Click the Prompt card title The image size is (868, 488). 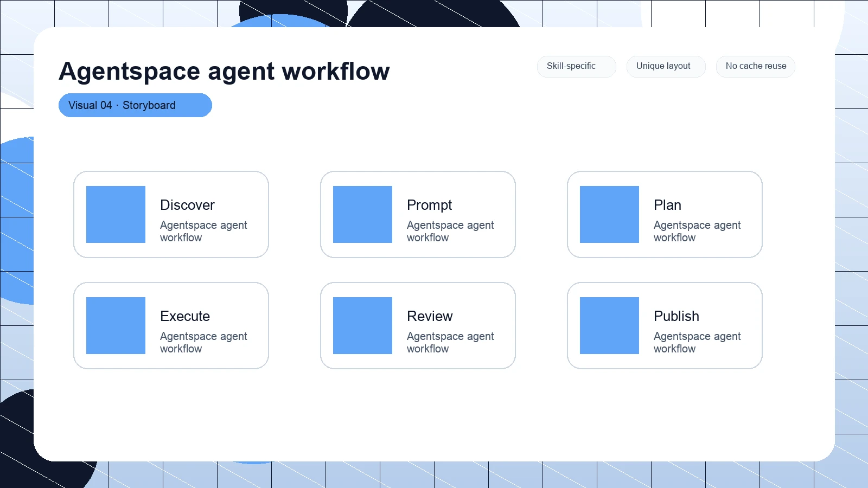pyautogui.click(x=429, y=205)
